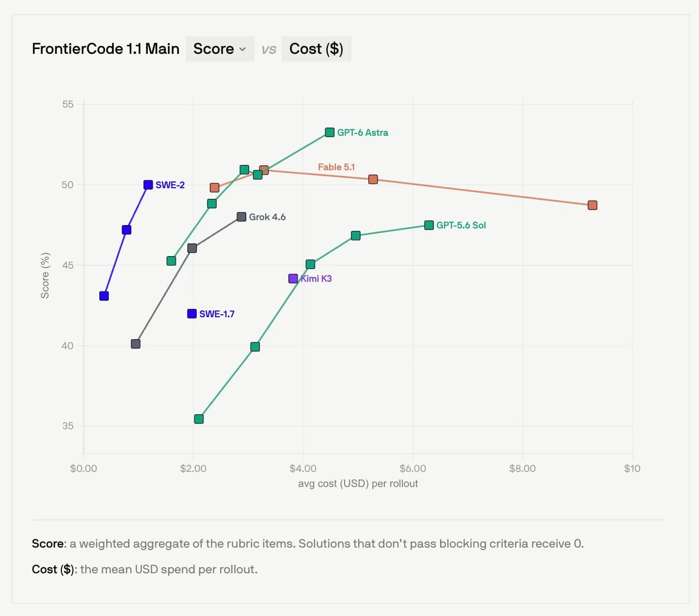699x616 pixels.
Task: Click the $4.00 x-axis tick label
Action: point(303,469)
